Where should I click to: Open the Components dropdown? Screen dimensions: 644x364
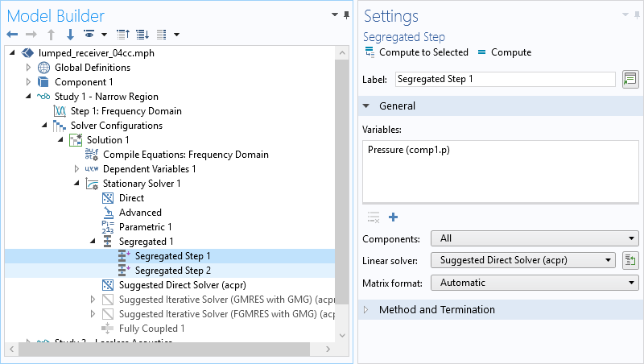[x=535, y=238]
